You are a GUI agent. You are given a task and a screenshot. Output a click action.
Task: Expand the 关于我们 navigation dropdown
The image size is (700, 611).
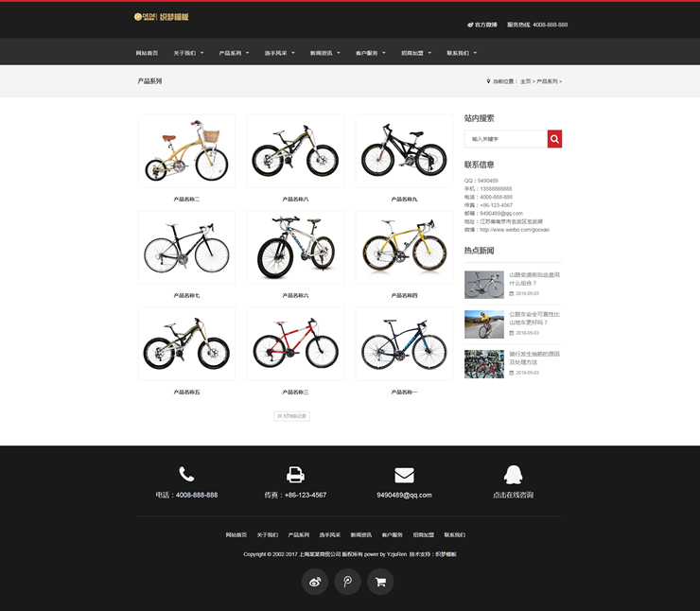(x=188, y=53)
